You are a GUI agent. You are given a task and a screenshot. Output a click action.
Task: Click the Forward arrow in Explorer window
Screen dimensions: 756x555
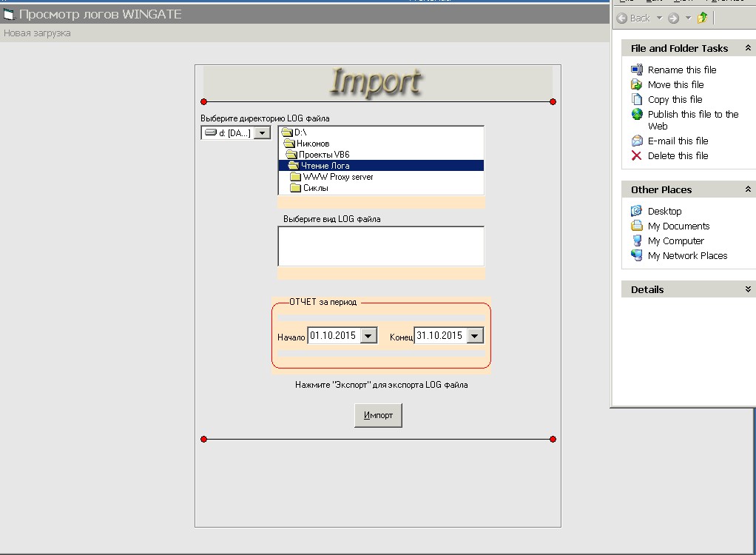tap(674, 18)
